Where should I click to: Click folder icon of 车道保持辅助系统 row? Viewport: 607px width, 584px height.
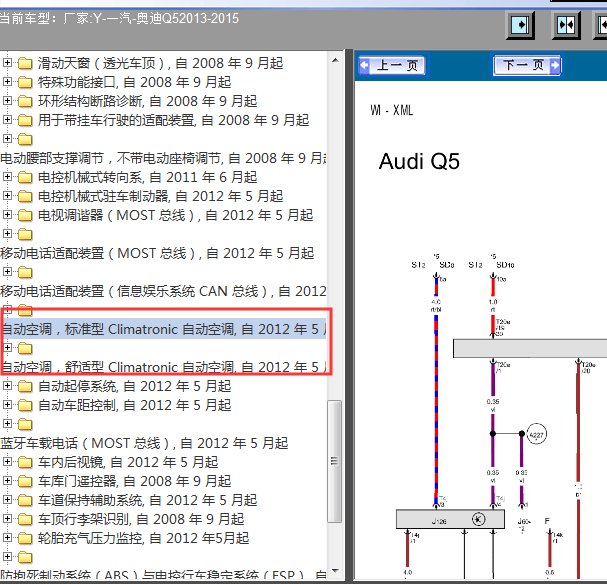(25, 500)
